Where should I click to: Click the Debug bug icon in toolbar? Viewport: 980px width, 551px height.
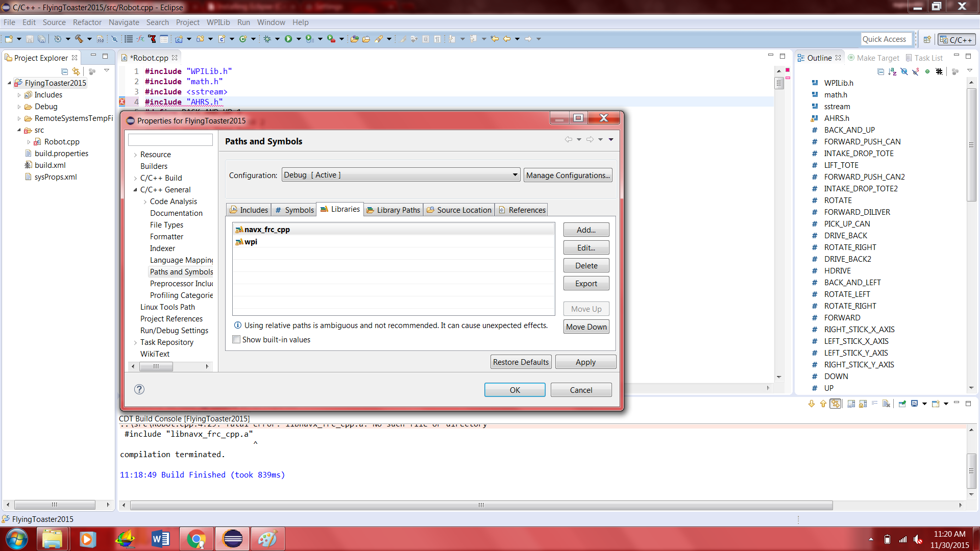click(x=267, y=39)
